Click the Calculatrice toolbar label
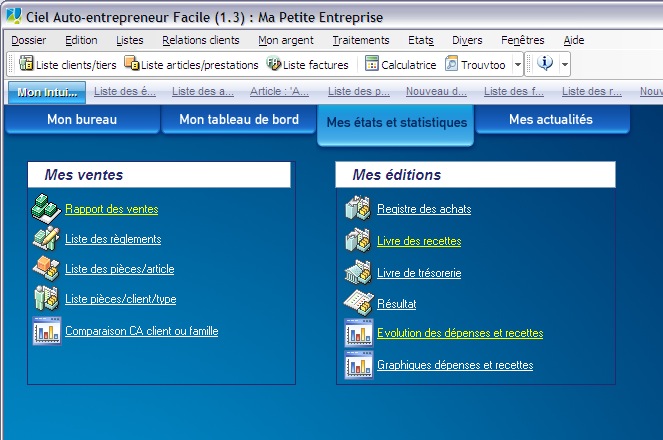663x440 pixels. (x=408, y=65)
